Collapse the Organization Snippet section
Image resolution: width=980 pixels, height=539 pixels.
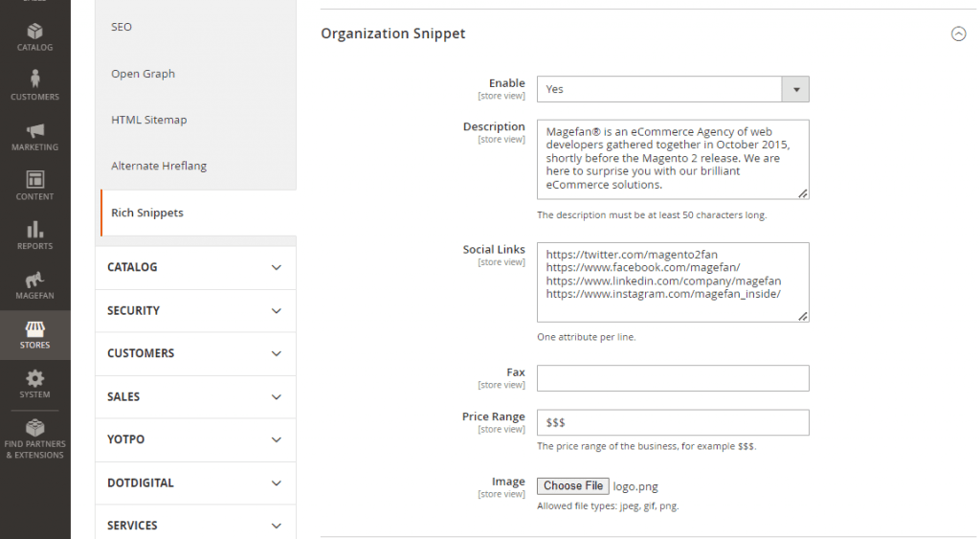pos(958,34)
